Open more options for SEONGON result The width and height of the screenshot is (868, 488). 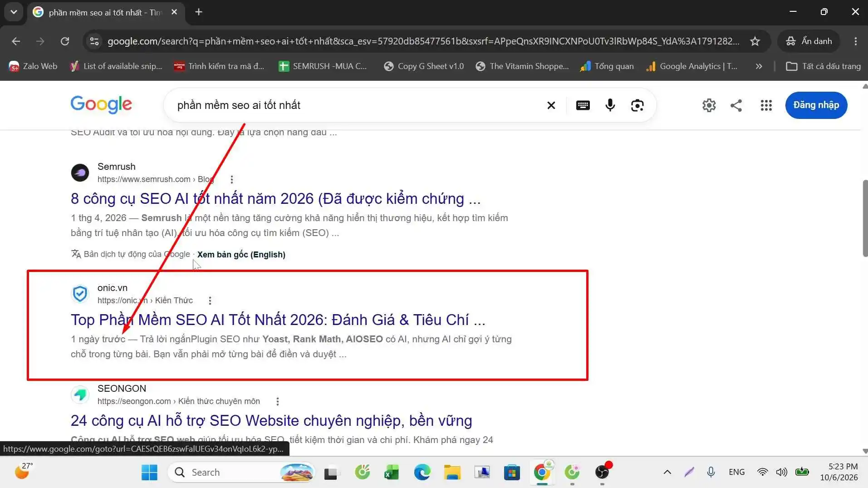coord(278,401)
